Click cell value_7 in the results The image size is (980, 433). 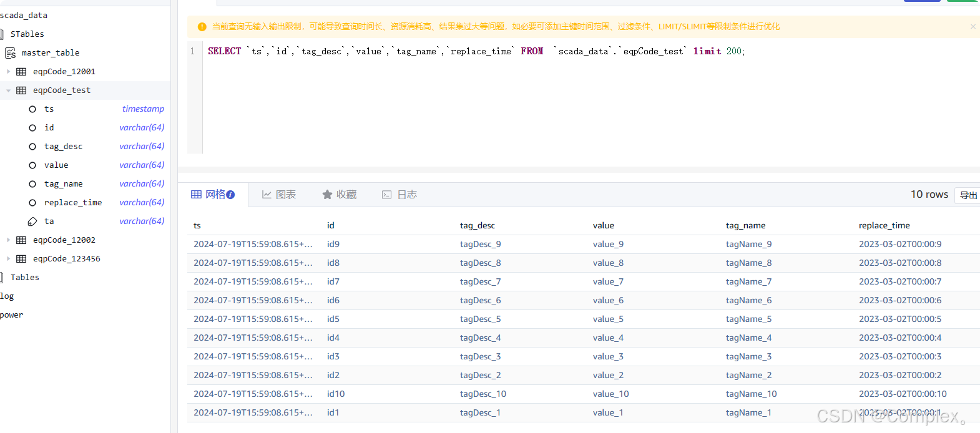(x=608, y=282)
